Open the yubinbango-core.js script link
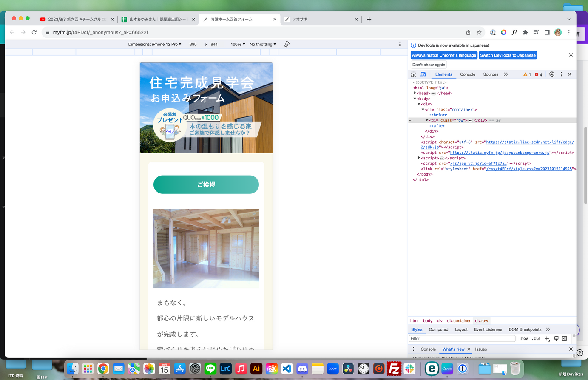The height and width of the screenshot is (380, 588). pyautogui.click(x=500, y=153)
